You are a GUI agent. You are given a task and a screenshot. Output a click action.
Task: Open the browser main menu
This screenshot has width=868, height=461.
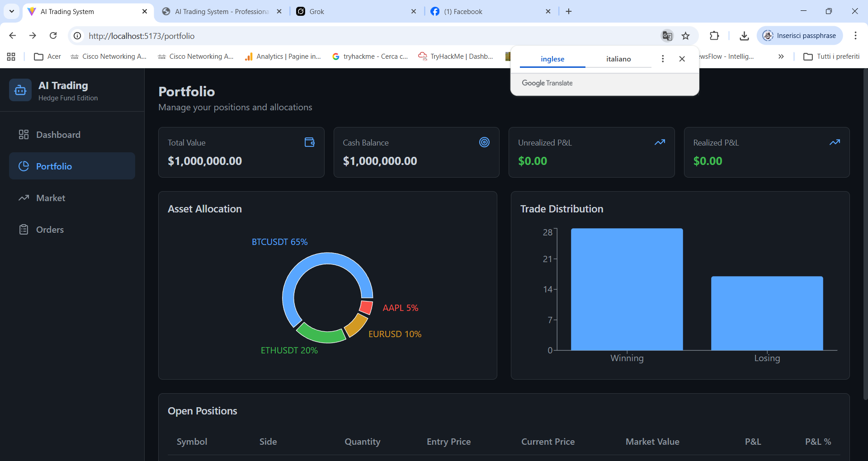(855, 35)
